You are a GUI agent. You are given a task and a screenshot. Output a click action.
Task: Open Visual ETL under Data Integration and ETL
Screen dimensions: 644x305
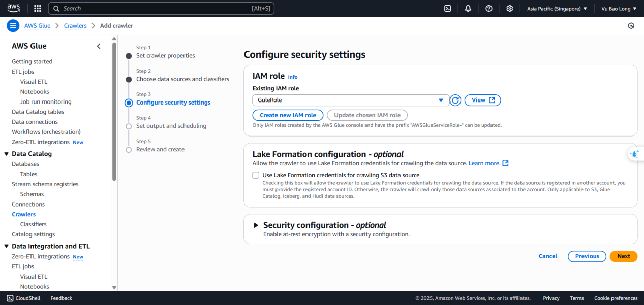[x=34, y=277]
